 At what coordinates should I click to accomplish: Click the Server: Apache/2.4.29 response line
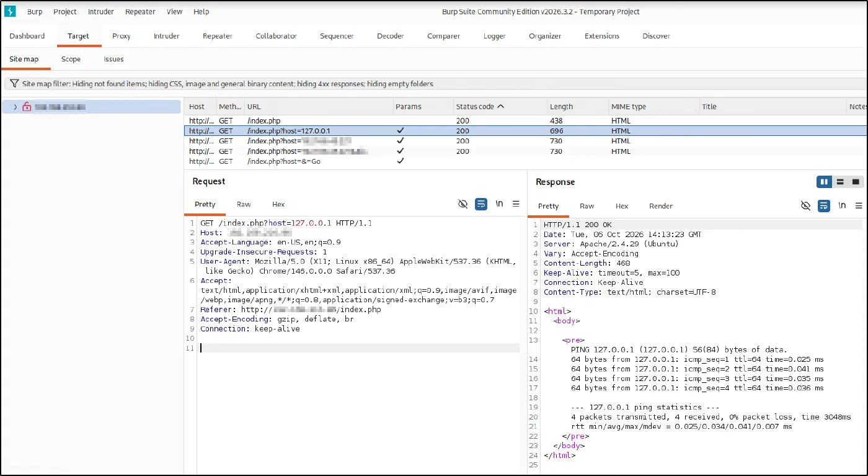pyautogui.click(x=611, y=244)
